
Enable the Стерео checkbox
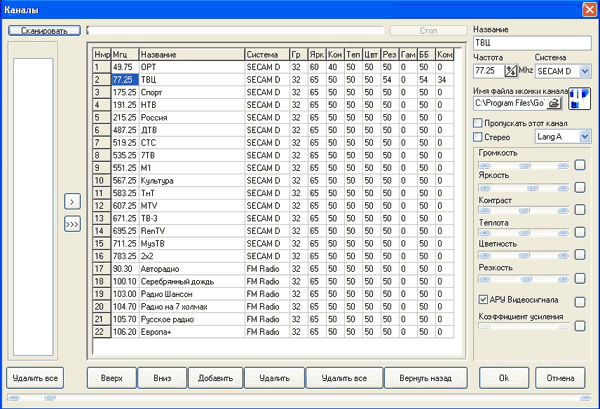tap(478, 137)
